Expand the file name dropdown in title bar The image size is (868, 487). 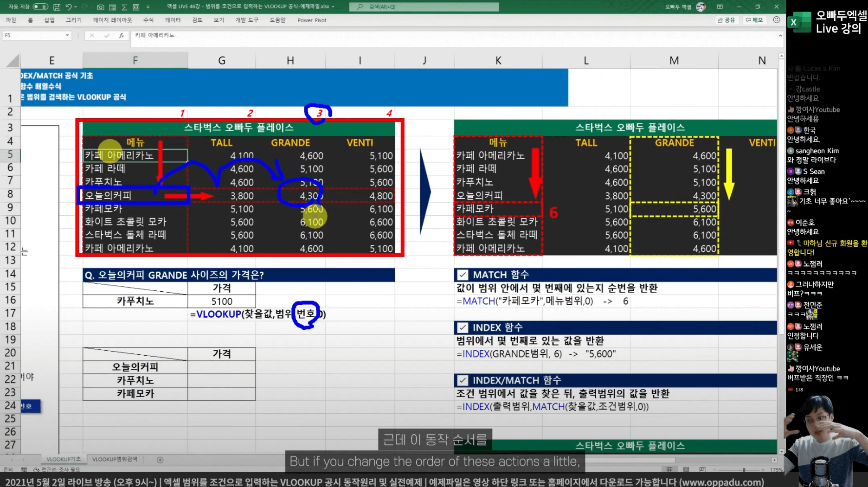[x=333, y=6]
